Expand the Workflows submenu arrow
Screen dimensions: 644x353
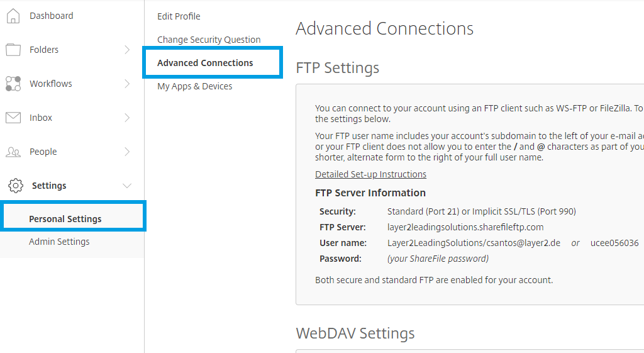pos(127,84)
